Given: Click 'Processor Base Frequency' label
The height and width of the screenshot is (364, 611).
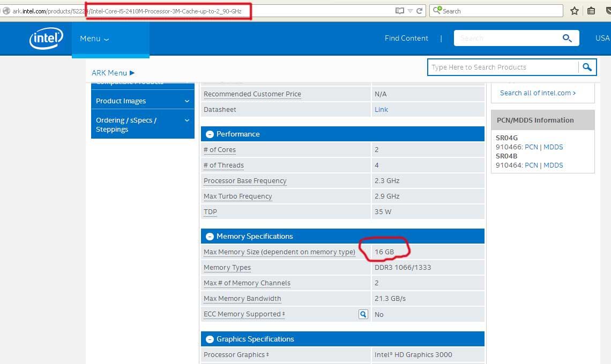Looking at the screenshot, I should point(245,180).
